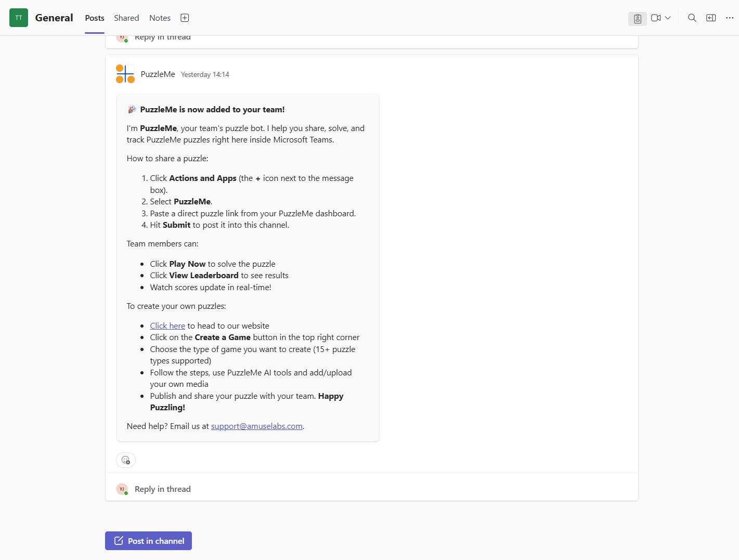Image resolution: width=739 pixels, height=560 pixels.
Task: Open the clipboard badge icon in header
Action: pos(637,18)
